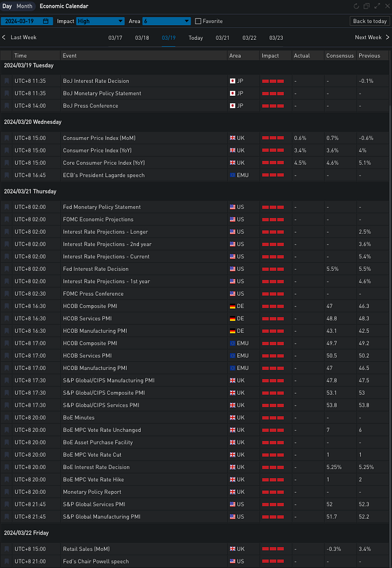Bookmark Fed's Chair Powell speech event

(7, 561)
